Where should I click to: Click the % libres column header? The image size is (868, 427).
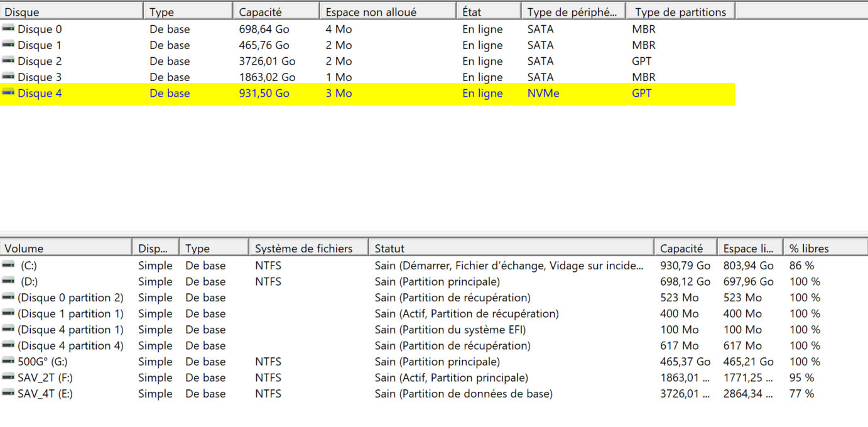(x=825, y=248)
